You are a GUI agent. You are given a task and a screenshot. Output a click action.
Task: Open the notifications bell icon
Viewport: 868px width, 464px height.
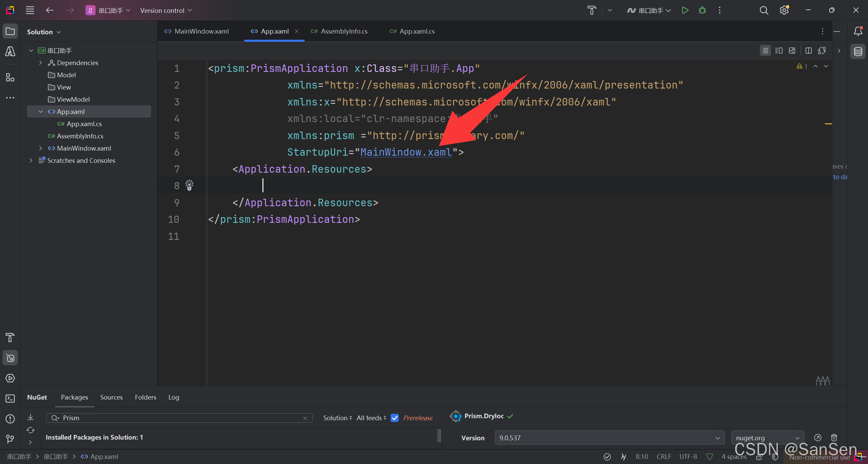point(858,31)
